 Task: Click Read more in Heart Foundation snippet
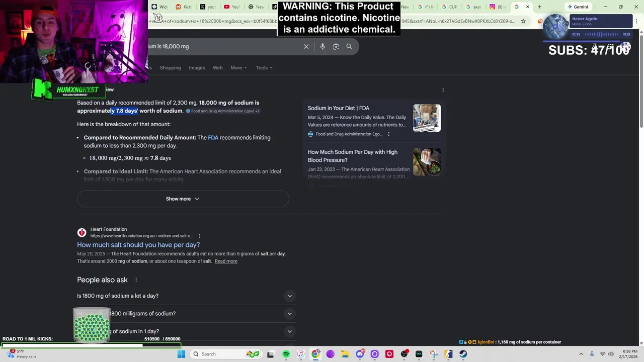click(x=226, y=261)
